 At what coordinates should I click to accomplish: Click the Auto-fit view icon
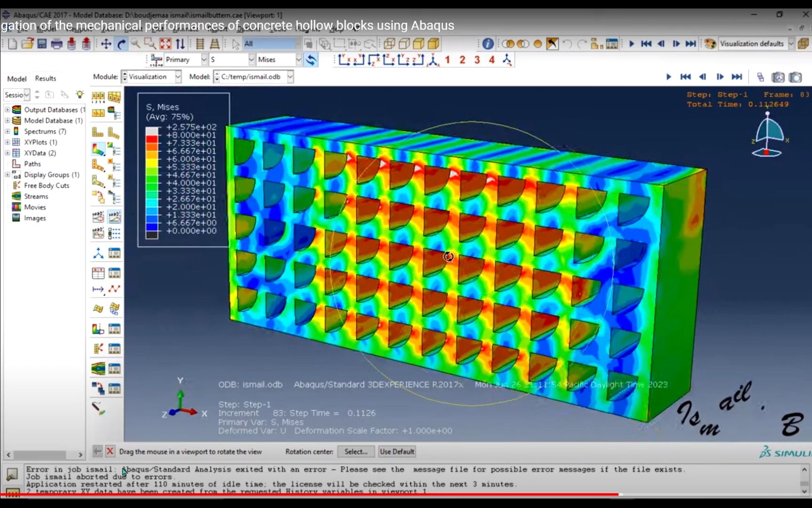point(165,44)
